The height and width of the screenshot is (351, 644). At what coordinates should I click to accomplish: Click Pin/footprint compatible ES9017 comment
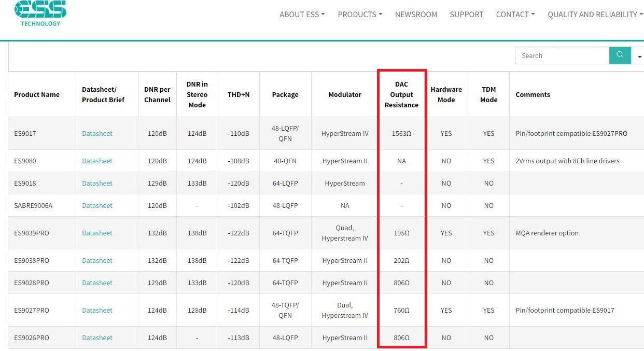pos(565,310)
